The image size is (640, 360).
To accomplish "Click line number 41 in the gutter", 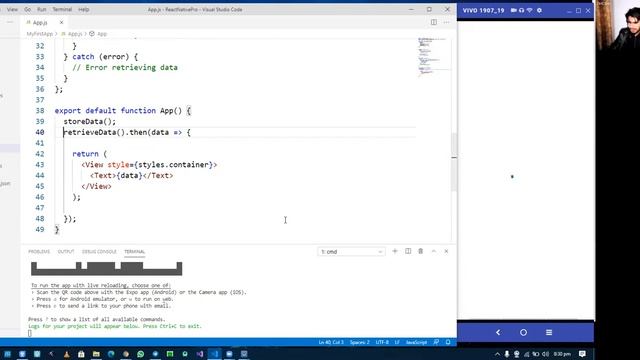I will [40, 143].
